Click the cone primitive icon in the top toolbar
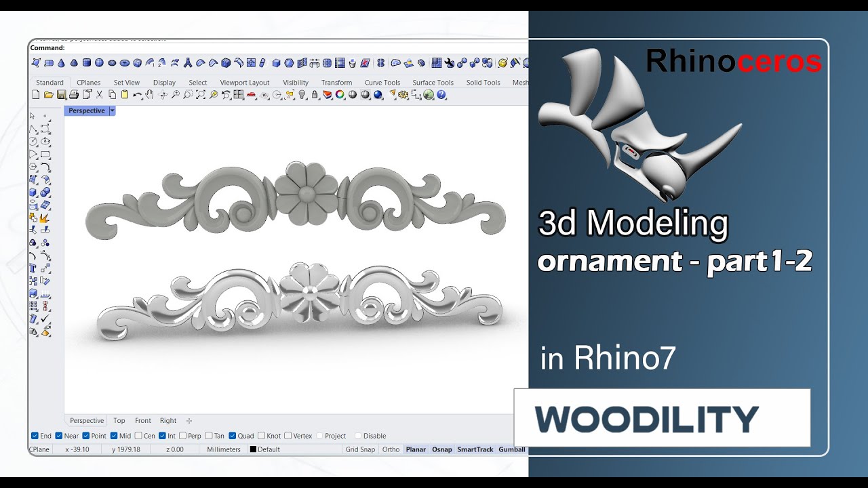868x488 pixels. 62,63
